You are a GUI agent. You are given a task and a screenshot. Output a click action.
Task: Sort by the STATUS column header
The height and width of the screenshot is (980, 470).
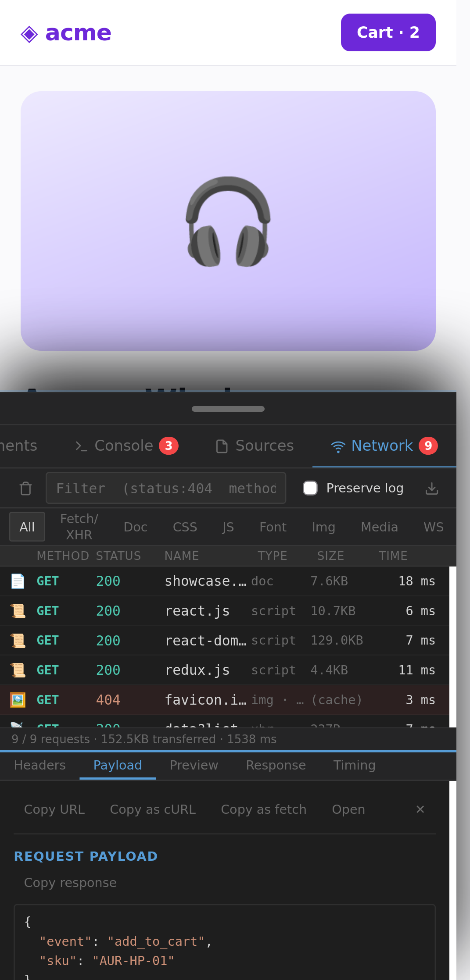(118, 556)
